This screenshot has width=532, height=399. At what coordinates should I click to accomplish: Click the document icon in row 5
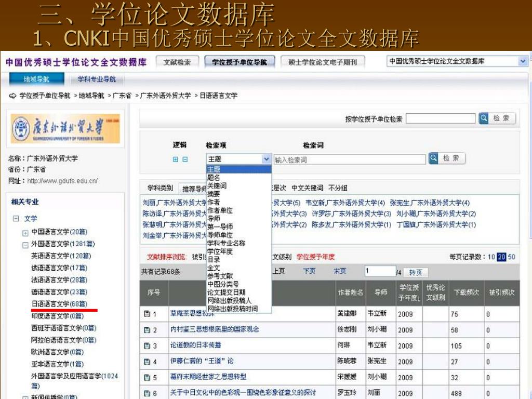pyautogui.click(x=147, y=377)
